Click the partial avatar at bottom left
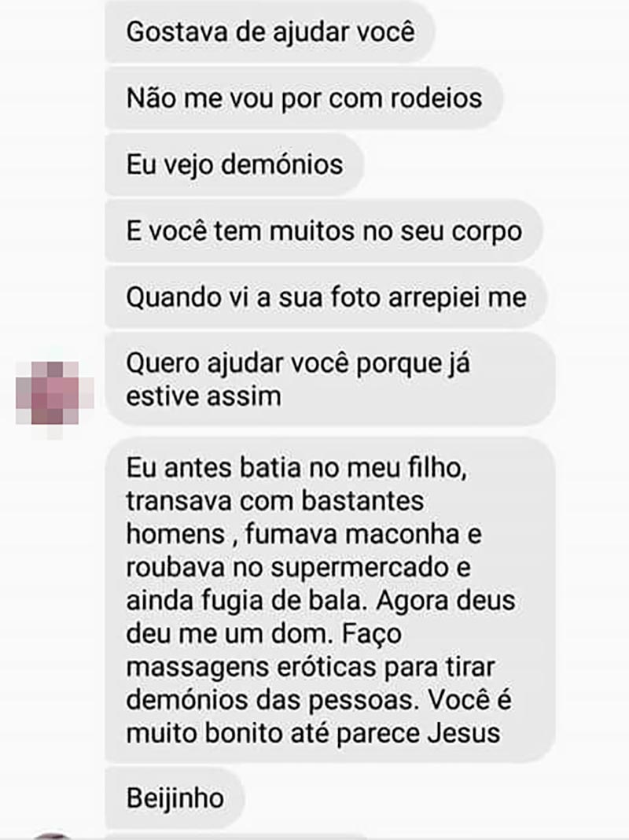Image resolution: width=629 pixels, height=840 pixels. tap(53, 836)
